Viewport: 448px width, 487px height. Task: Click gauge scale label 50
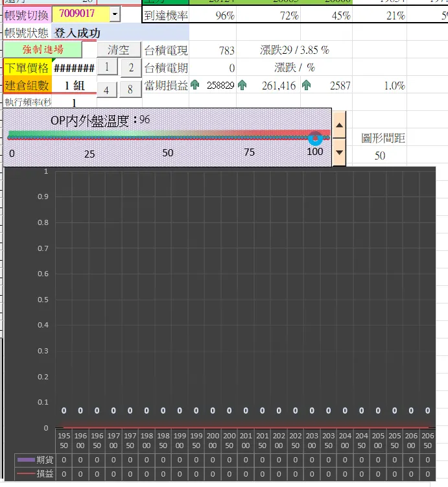(168, 153)
